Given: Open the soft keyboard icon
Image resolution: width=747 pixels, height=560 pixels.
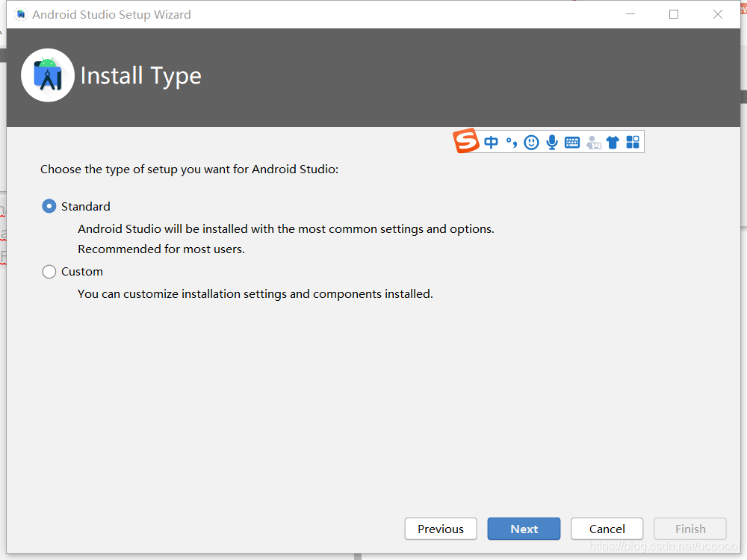Looking at the screenshot, I should pos(571,142).
